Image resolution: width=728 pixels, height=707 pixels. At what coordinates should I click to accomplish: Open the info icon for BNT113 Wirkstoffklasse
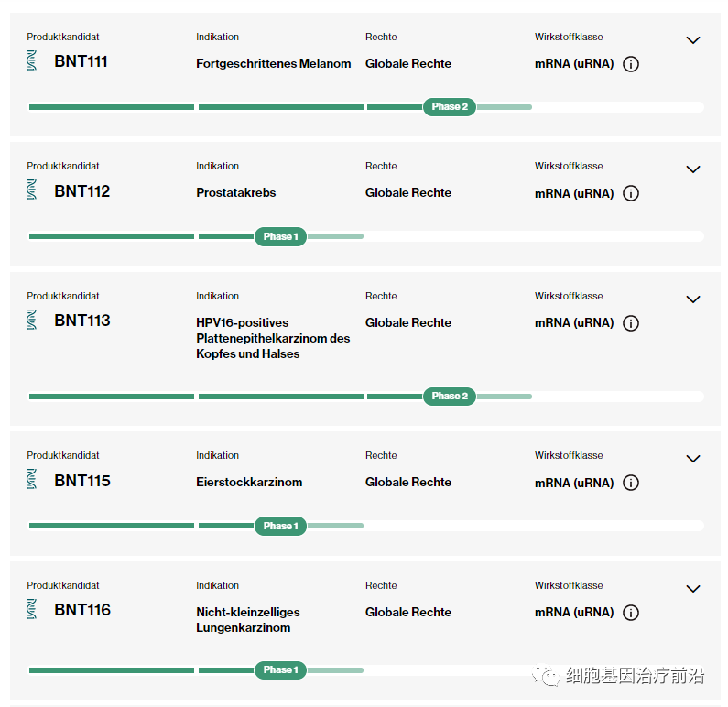tap(630, 323)
